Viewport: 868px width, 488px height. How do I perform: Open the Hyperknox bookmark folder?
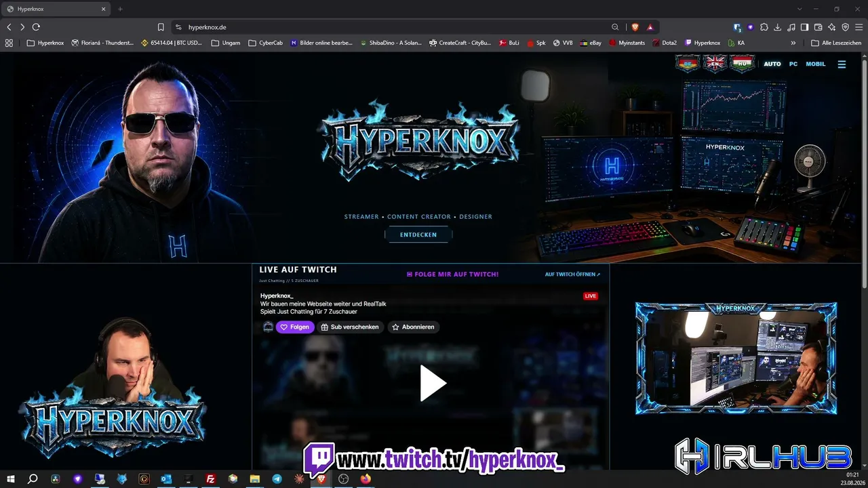click(x=45, y=43)
